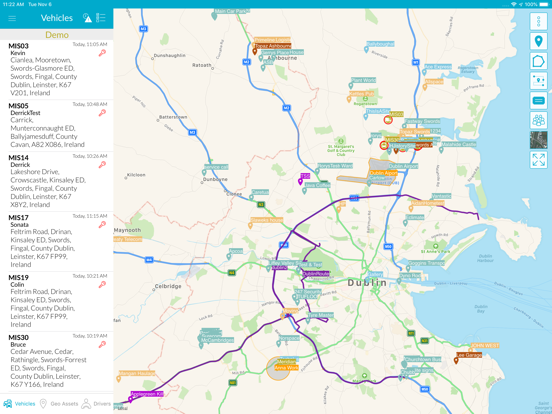Tap the ignition key icon for MIS14
This screenshot has width=552, height=414.
(x=102, y=164)
